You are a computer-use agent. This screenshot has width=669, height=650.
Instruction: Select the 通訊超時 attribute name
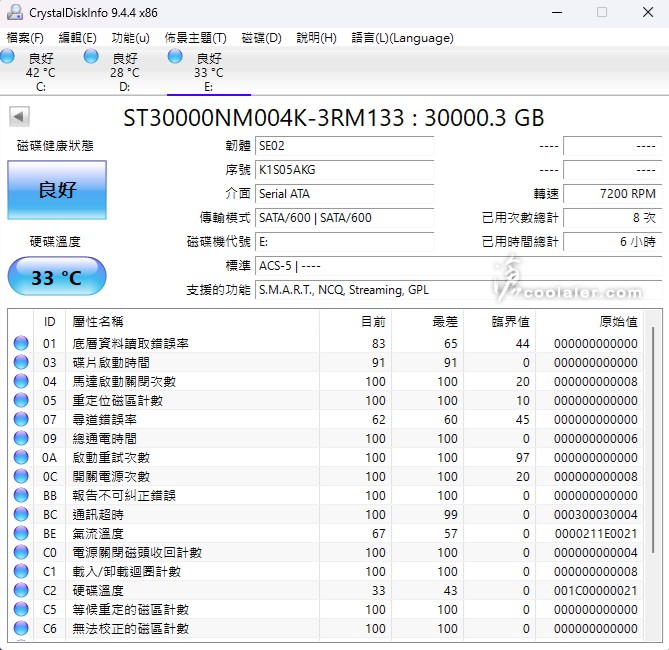98,514
